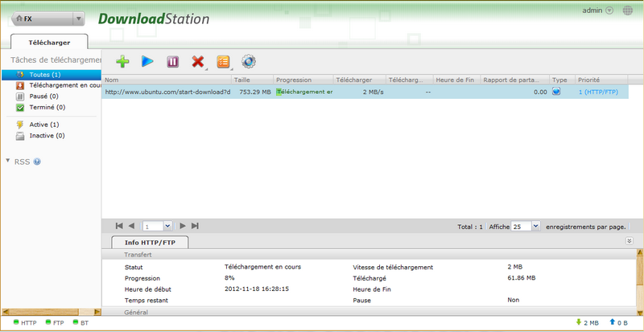Image resolution: width=644 pixels, height=332 pixels.
Task: Select the Télécharger tab
Action: click(49, 43)
